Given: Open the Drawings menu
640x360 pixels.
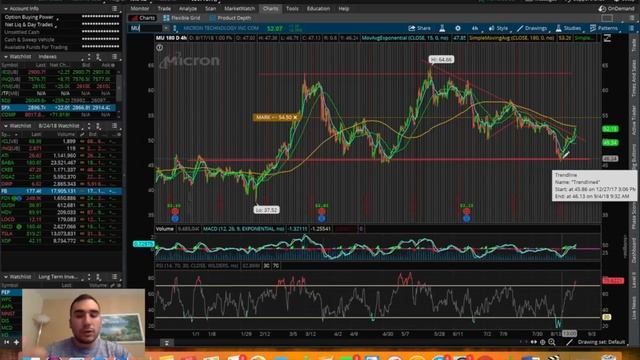Looking at the screenshot, I should point(532,28).
